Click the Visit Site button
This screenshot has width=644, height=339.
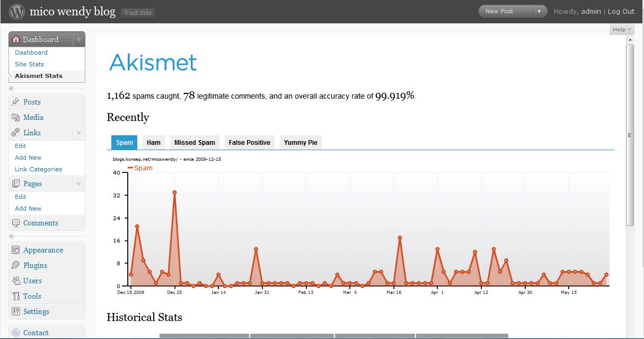(x=138, y=13)
